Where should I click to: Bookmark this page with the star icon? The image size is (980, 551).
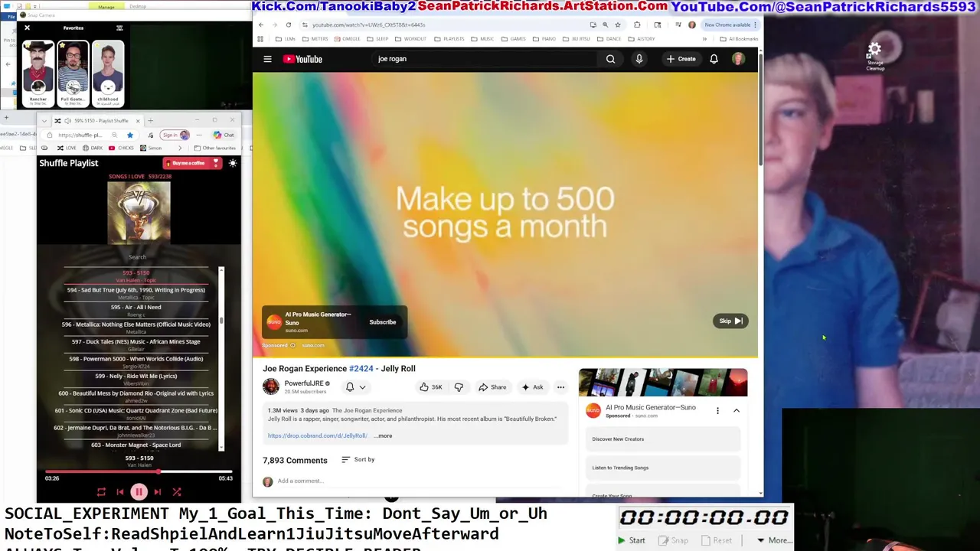(x=618, y=24)
